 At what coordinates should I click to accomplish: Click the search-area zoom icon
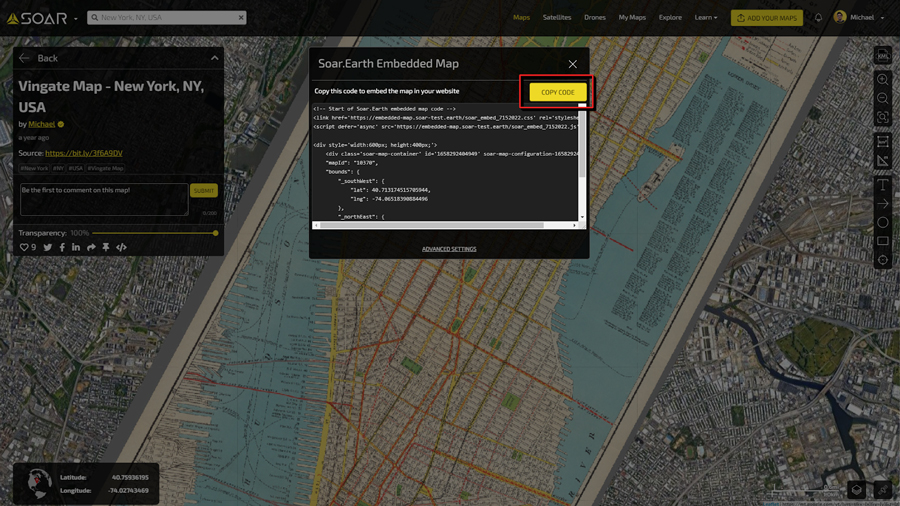pyautogui.click(x=883, y=117)
